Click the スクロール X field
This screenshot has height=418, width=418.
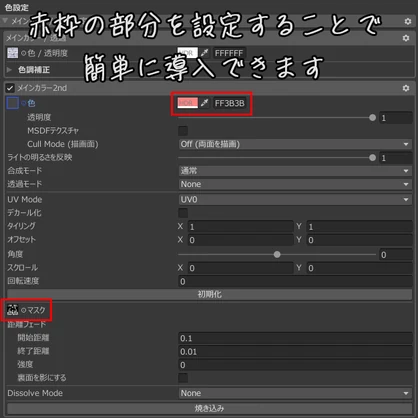tap(241, 268)
